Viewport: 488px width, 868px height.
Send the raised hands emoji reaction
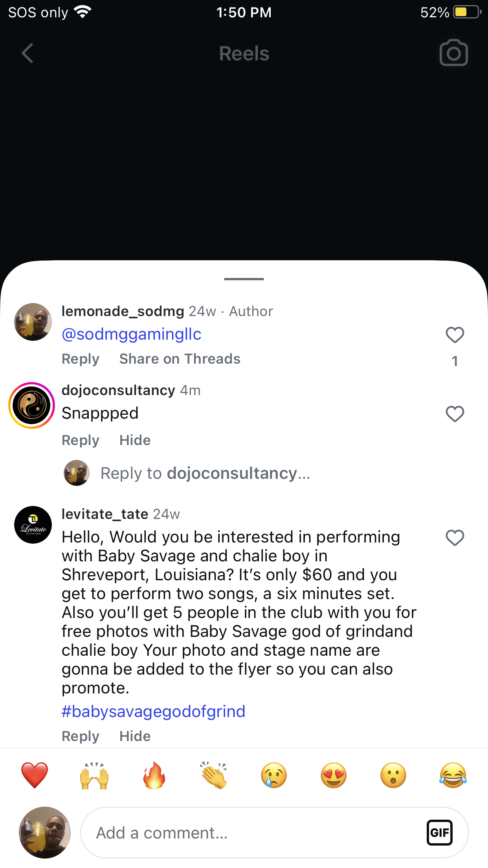(x=94, y=775)
